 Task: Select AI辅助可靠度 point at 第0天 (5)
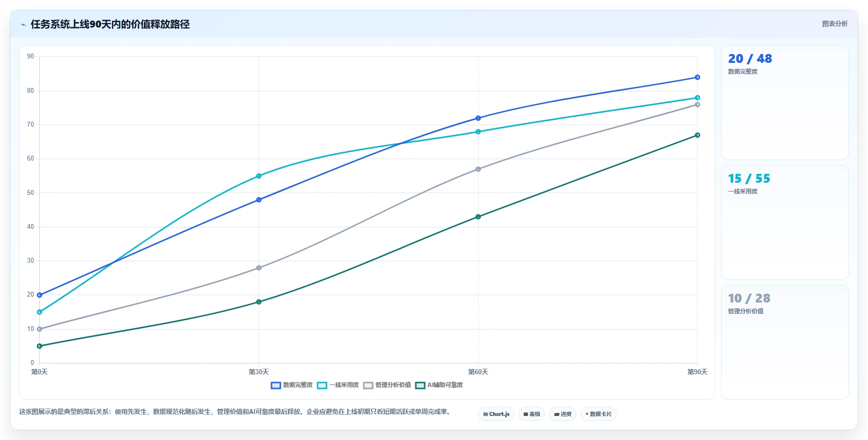click(40, 346)
